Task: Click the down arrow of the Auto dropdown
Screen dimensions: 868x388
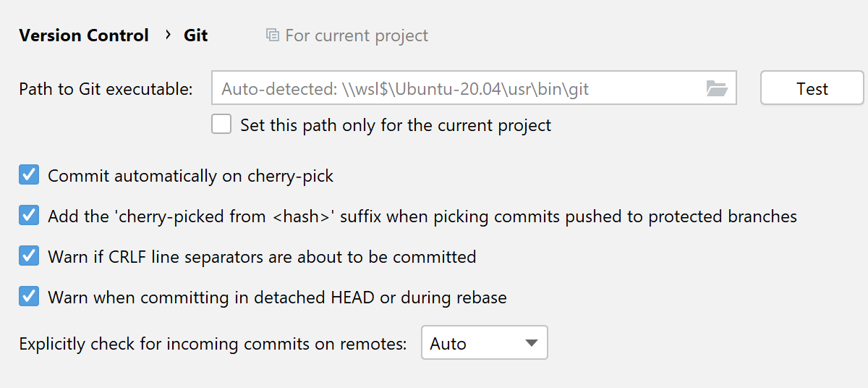Action: (532, 344)
